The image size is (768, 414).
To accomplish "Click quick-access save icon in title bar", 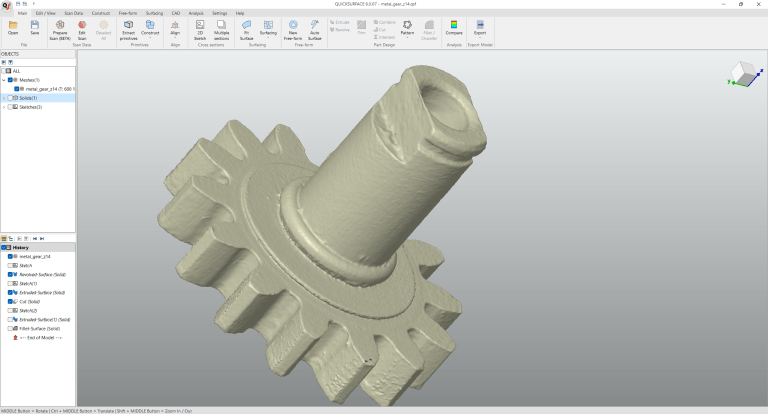I will pyautogui.click(x=18, y=4).
